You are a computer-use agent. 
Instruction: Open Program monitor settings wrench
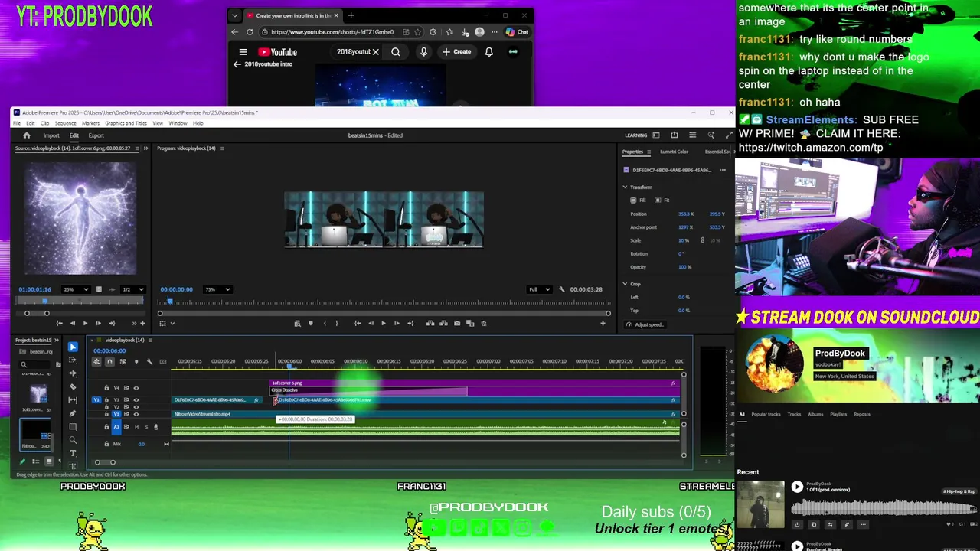(x=562, y=289)
